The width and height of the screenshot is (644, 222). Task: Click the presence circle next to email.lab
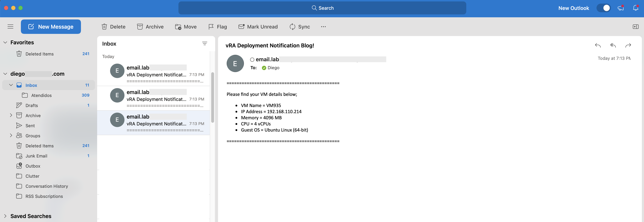252,60
